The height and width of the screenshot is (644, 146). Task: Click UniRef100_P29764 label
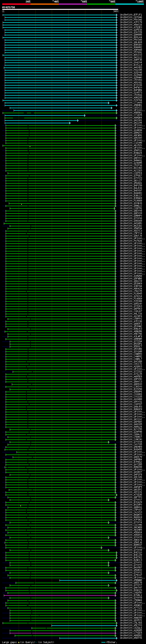click(x=131, y=100)
